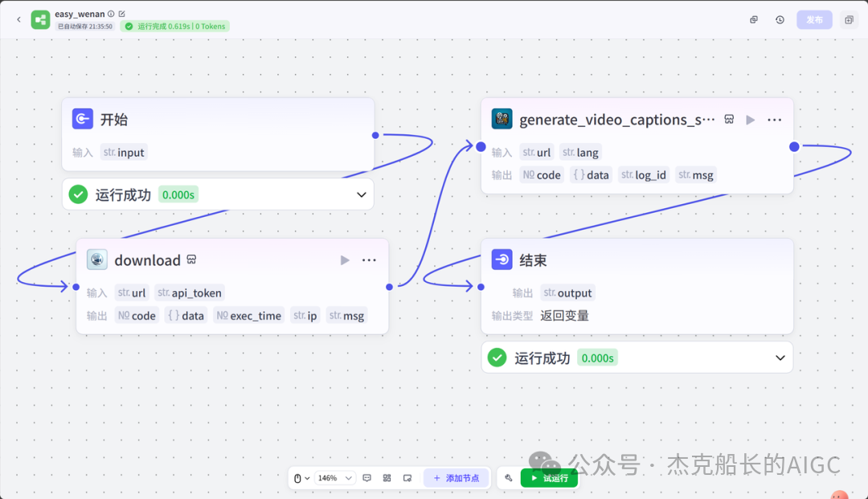
Task: Select the lang input tag
Action: pos(580,152)
